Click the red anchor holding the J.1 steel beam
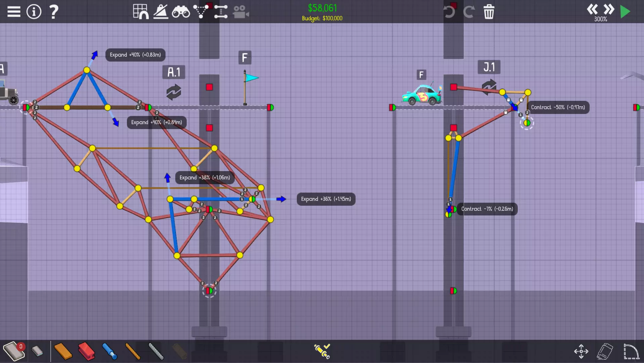 pos(454,87)
